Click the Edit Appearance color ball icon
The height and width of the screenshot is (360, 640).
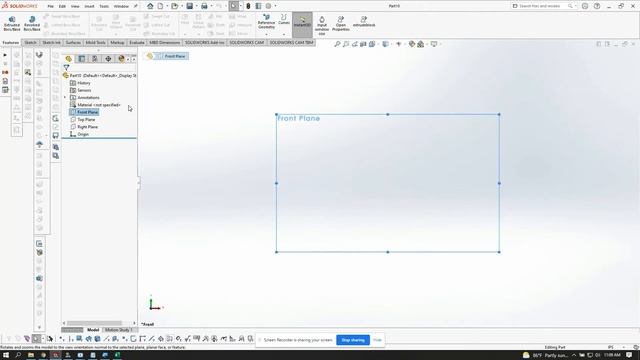click(412, 44)
